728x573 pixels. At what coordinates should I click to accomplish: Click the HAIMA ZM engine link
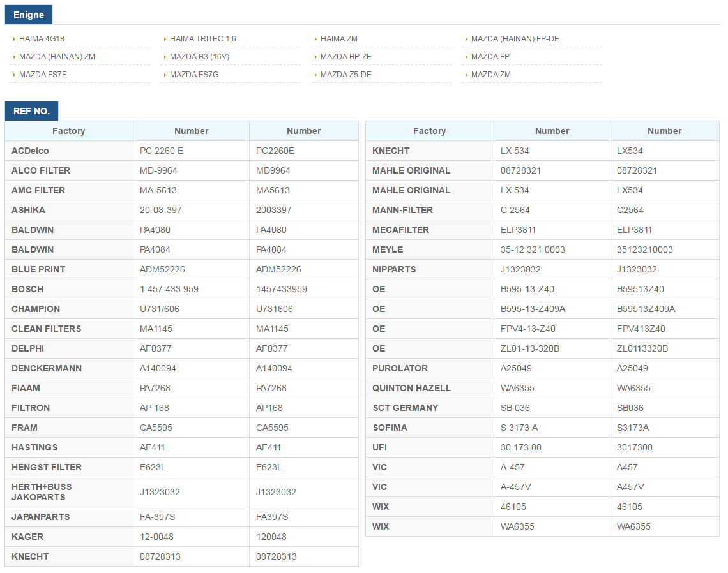[339, 39]
